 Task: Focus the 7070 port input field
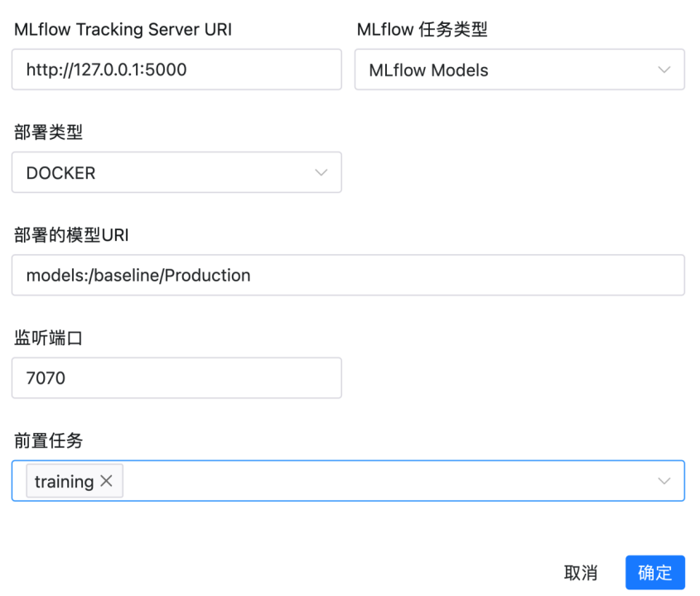pos(176,378)
